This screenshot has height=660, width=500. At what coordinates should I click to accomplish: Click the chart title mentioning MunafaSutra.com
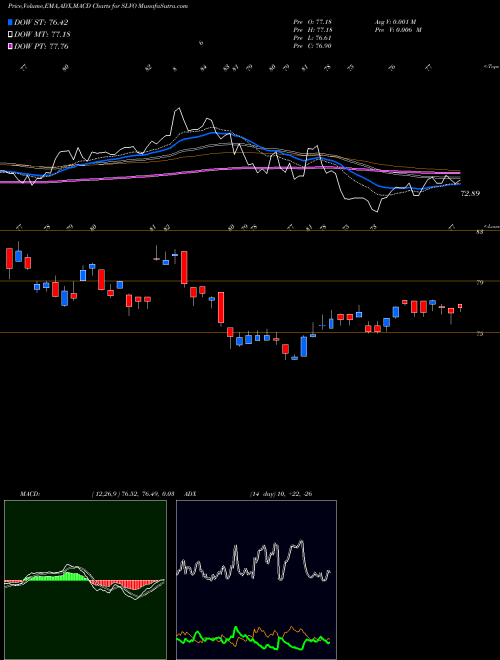tap(98, 6)
